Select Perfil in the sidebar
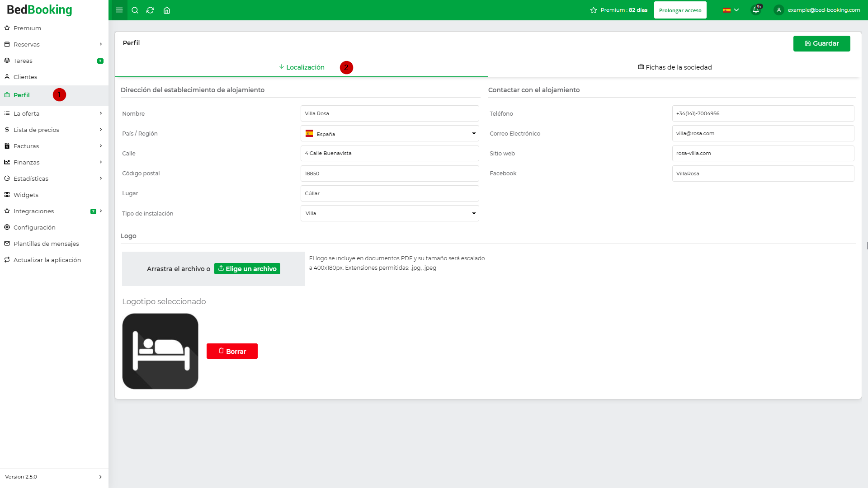The width and height of the screenshot is (868, 488). click(x=54, y=95)
